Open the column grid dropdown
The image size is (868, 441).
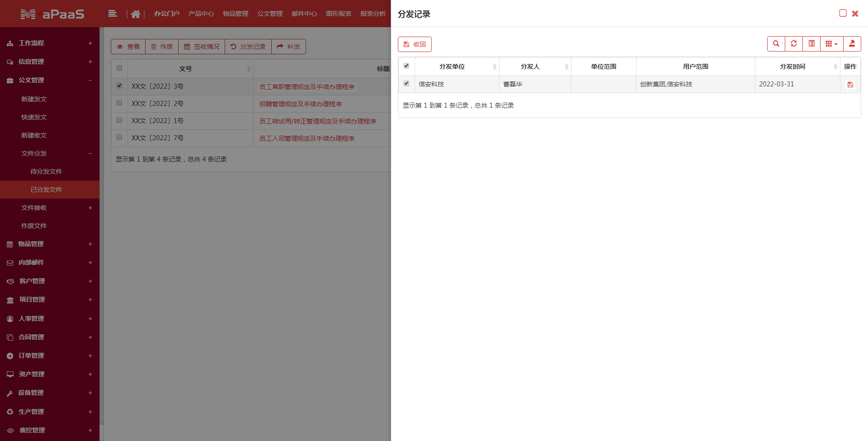coord(832,44)
